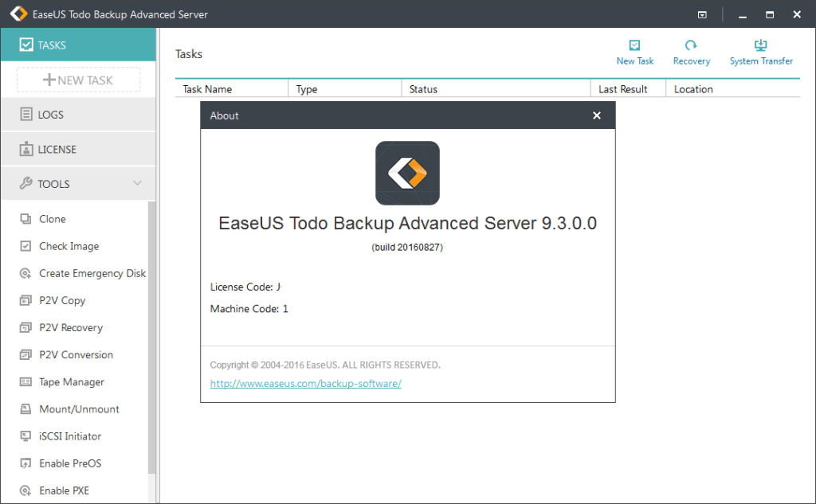Screen dimensions: 816x504
Task: Click the License Code line
Action: pyautogui.click(x=245, y=287)
